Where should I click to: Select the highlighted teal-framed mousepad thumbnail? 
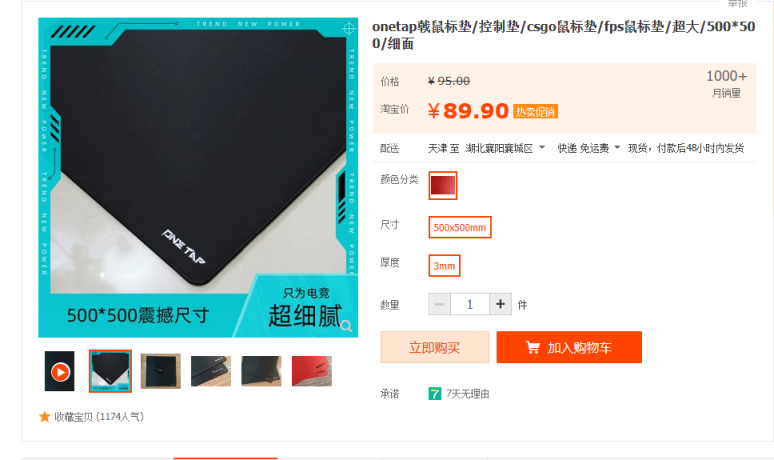pyautogui.click(x=110, y=371)
